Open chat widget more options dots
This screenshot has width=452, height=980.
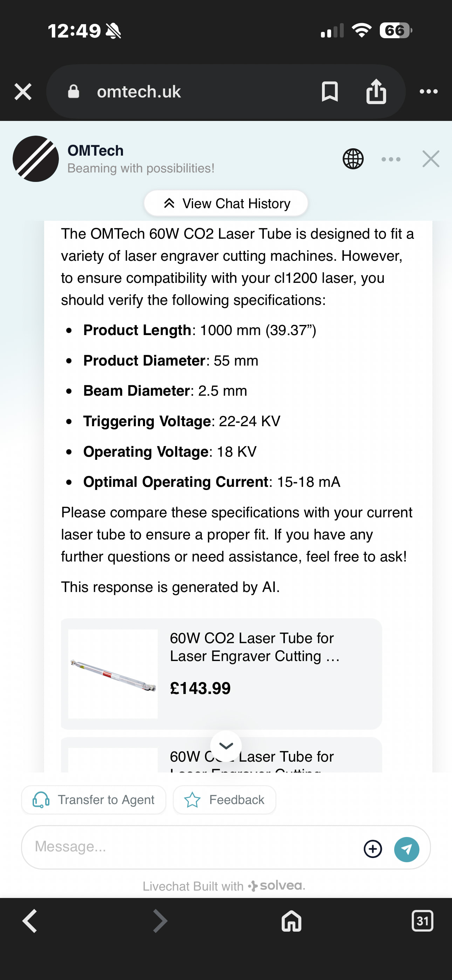(x=391, y=159)
